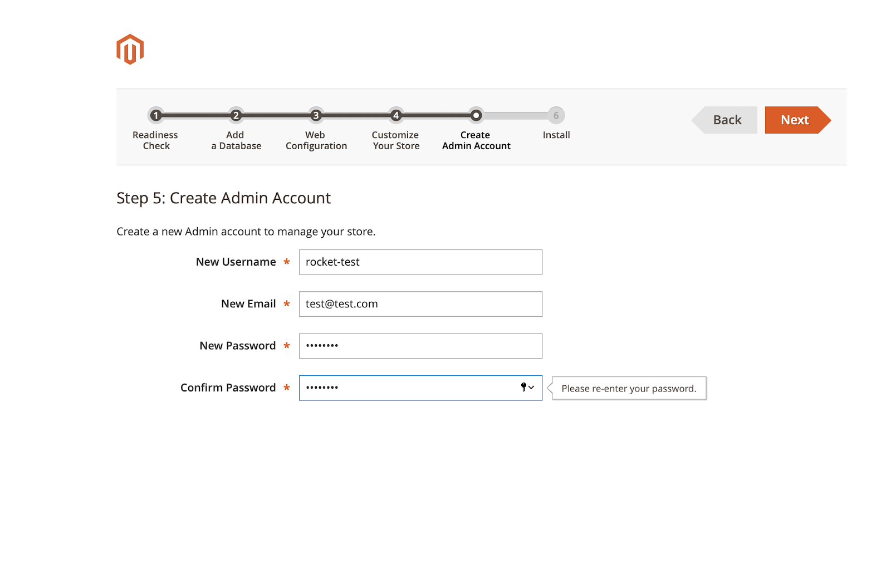The height and width of the screenshot is (588, 891).
Task: Select the New Password input box
Action: tap(420, 346)
